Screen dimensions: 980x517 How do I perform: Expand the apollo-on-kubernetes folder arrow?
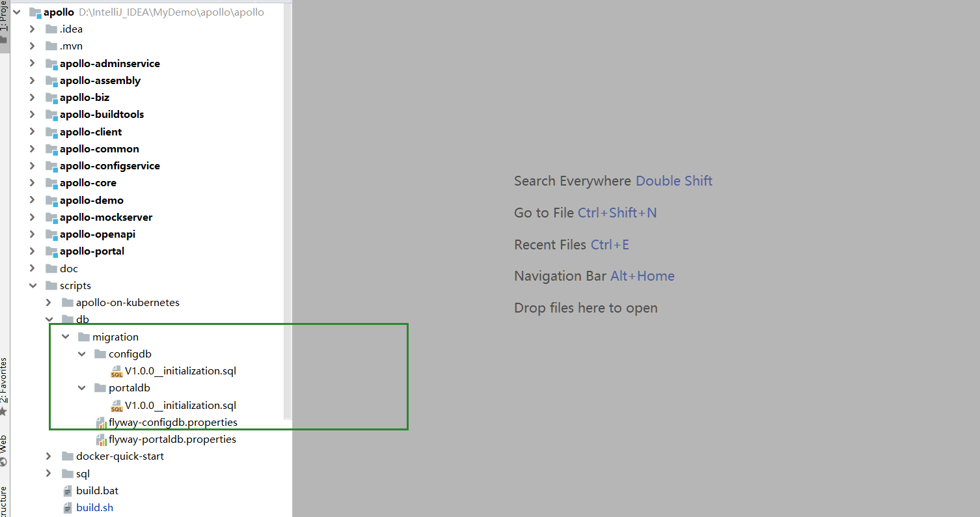(48, 303)
